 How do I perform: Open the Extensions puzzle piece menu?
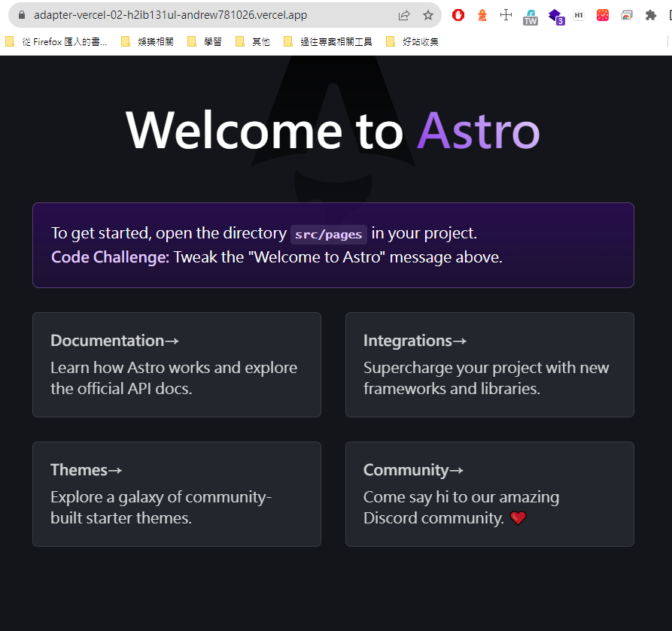point(651,16)
